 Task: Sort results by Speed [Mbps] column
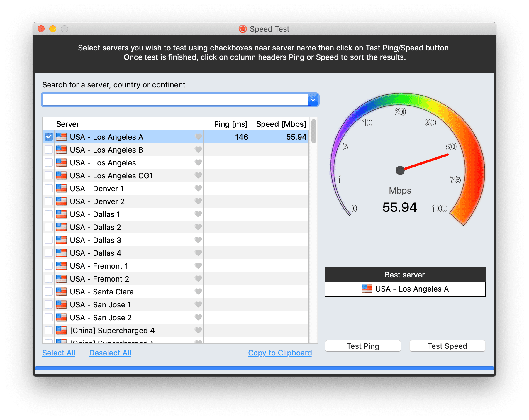click(281, 124)
